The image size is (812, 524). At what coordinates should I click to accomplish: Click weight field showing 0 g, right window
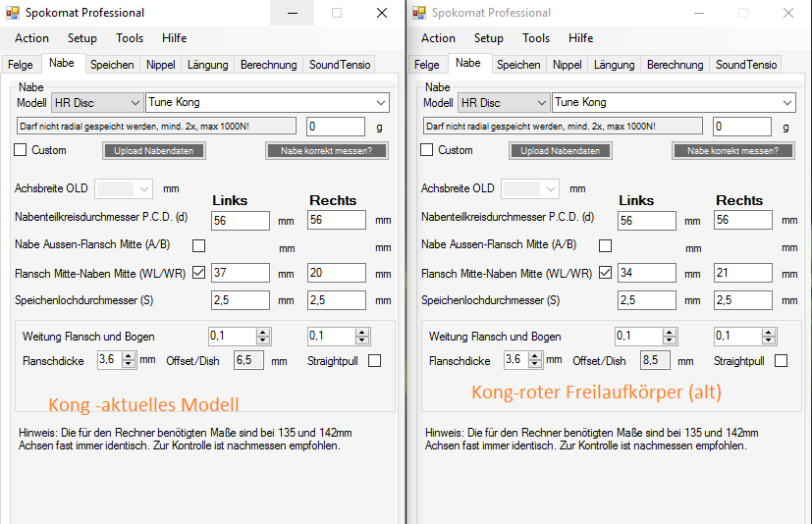coord(742,127)
